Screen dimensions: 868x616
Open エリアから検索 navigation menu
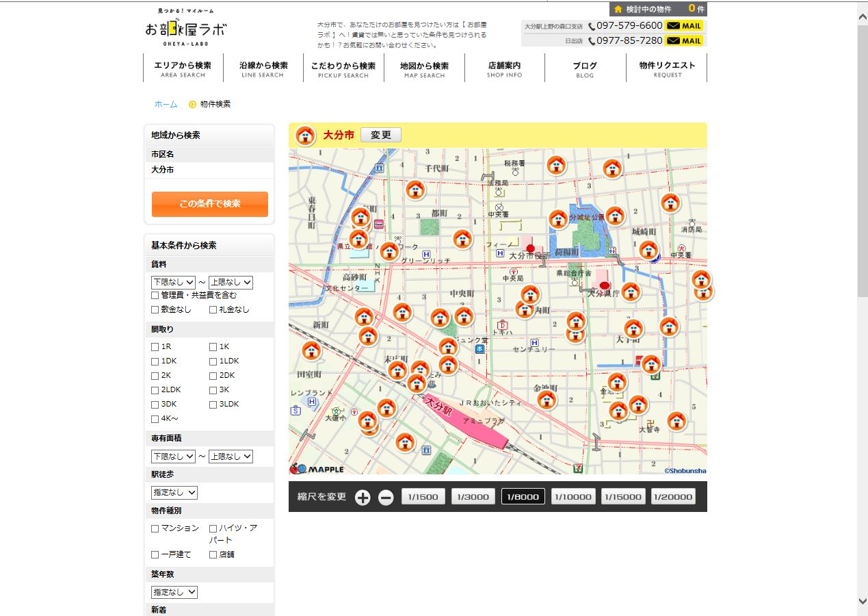tap(183, 69)
